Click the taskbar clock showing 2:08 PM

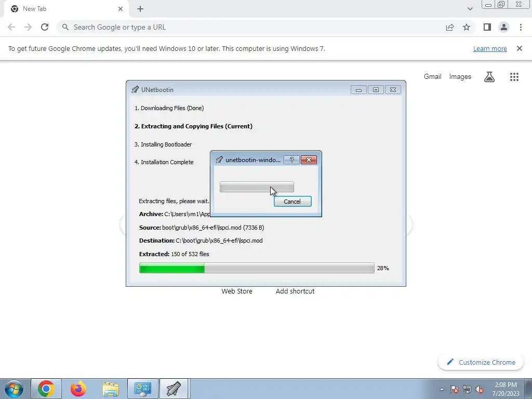coord(506,389)
